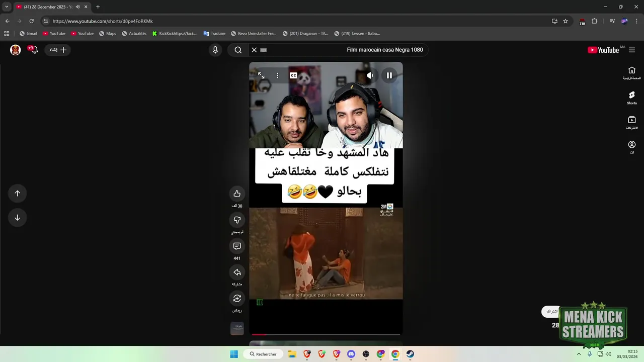The height and width of the screenshot is (362, 644).
Task: Go to YouTube home via logo
Action: [603, 50]
